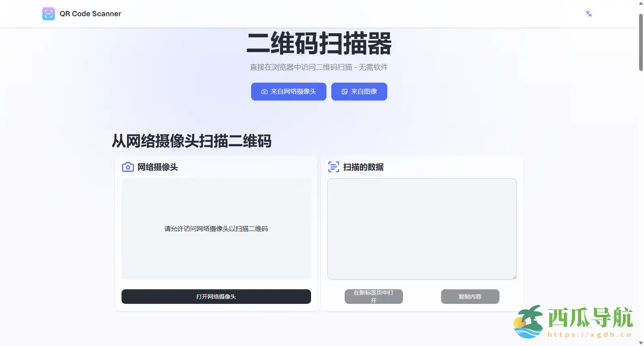Click the text area resize handle
The height and width of the screenshot is (346, 644).
(514, 277)
